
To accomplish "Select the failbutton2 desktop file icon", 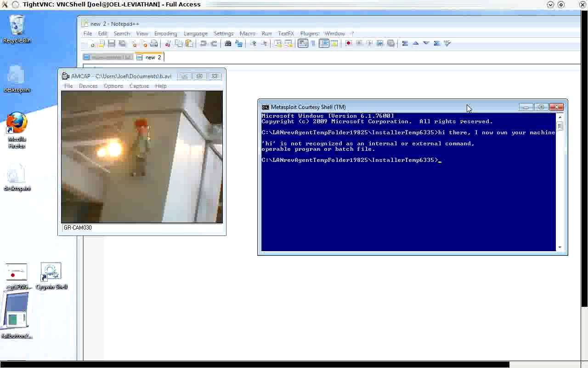I will 17,316.
